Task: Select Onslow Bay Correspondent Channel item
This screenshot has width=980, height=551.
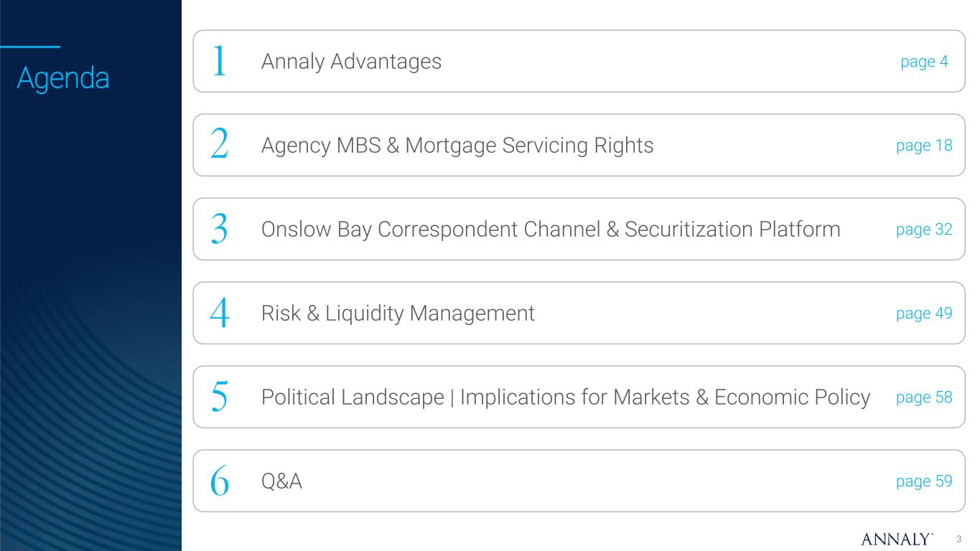Action: [550, 230]
